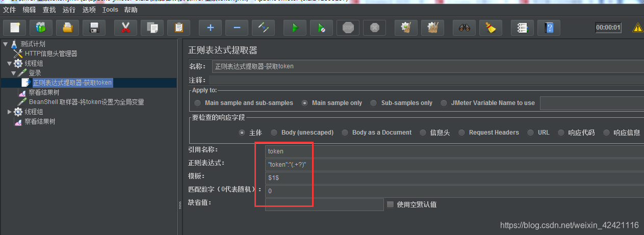The image size is (644, 235).
Task: Paste from clipboard toolbar icon
Action: (x=178, y=28)
